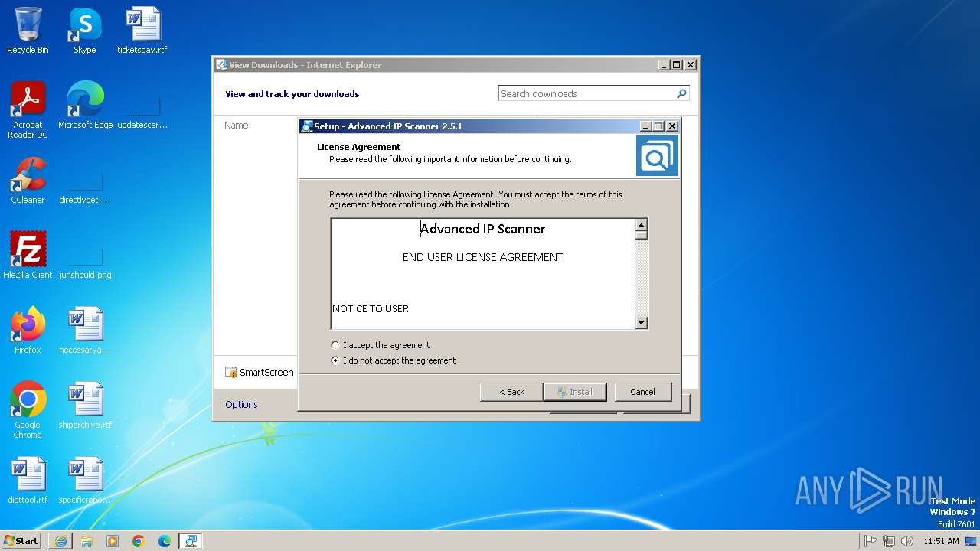Screen dimensions: 980x551
Task: Open File Explorer from the taskbar
Action: [x=87, y=541]
